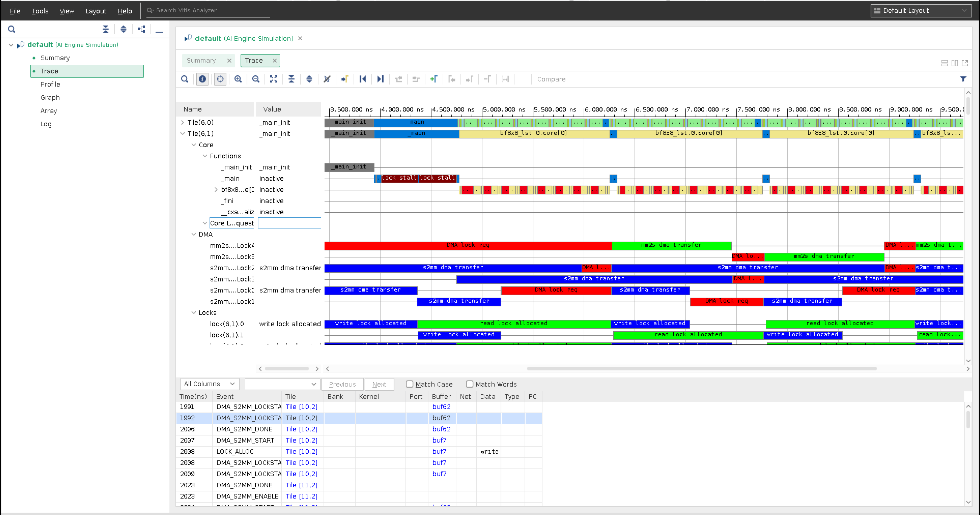The width and height of the screenshot is (980, 515).
Task: Click the disable-pointer crossed cursor icon
Action: click(x=327, y=79)
